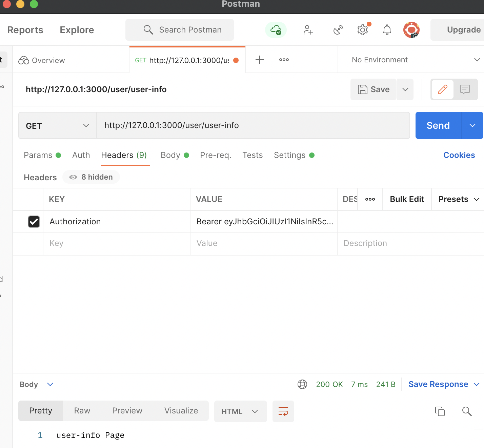Image resolution: width=484 pixels, height=448 pixels.
Task: Select the GET request tab
Action: point(187,60)
